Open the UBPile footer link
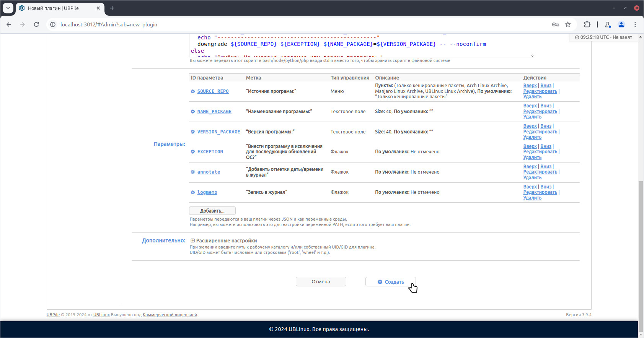 (53, 315)
